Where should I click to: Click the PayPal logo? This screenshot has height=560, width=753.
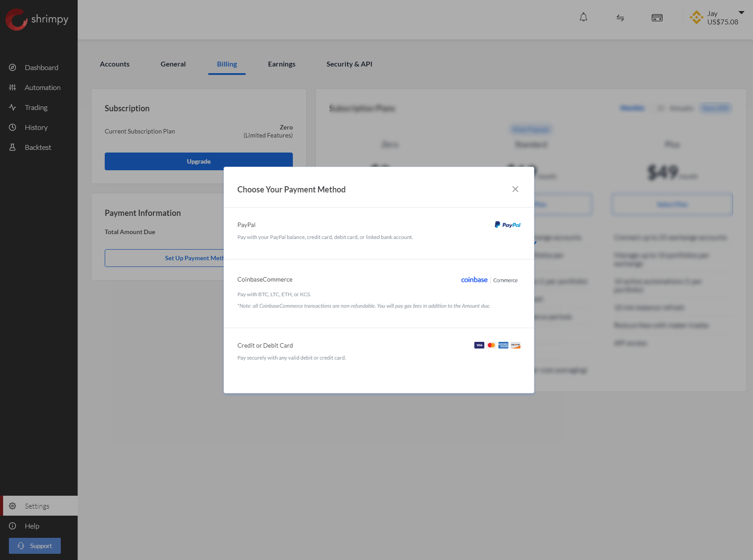(x=508, y=225)
